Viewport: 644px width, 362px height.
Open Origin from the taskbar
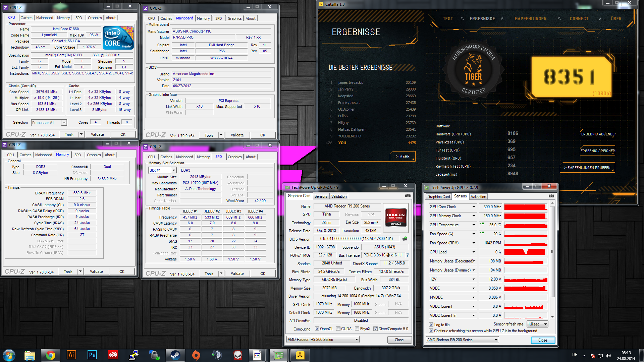(196, 355)
